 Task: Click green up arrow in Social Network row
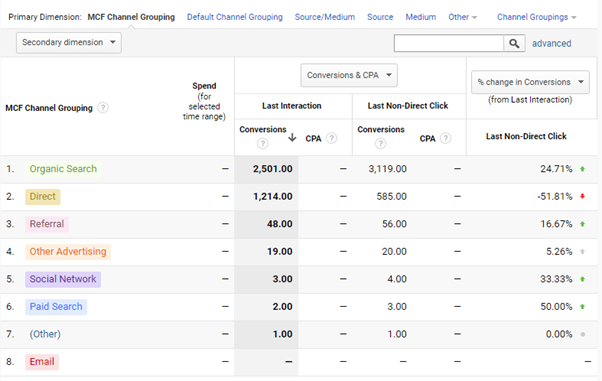pyautogui.click(x=582, y=279)
